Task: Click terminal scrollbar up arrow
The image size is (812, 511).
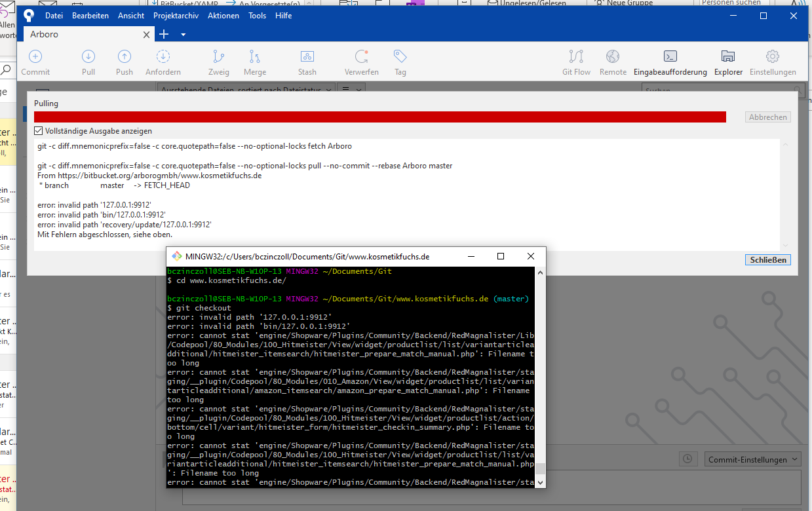Action: pyautogui.click(x=541, y=272)
